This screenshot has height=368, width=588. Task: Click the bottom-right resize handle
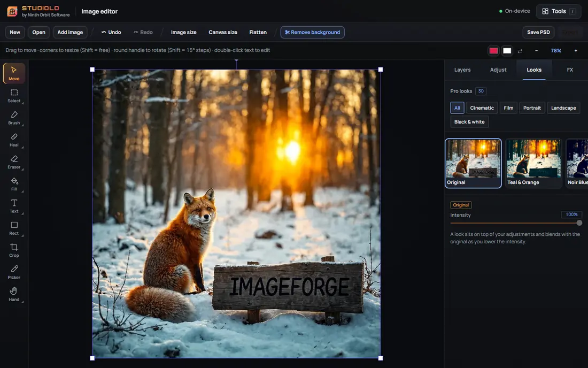click(381, 358)
